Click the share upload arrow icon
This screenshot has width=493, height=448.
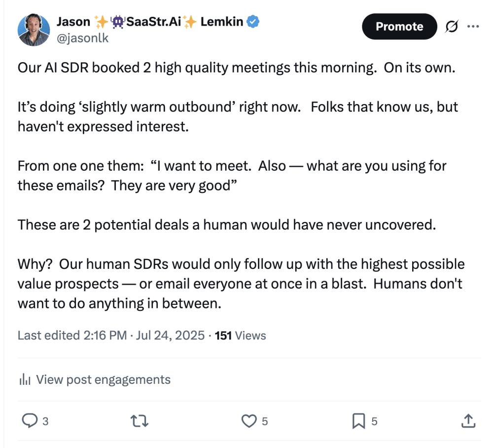pyautogui.click(x=468, y=421)
